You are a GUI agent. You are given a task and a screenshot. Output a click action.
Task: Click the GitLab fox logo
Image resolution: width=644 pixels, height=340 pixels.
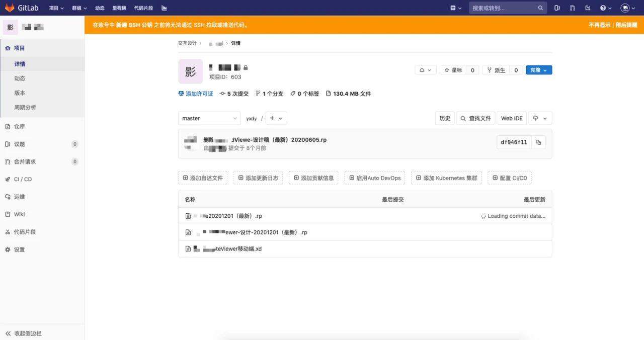[9, 8]
